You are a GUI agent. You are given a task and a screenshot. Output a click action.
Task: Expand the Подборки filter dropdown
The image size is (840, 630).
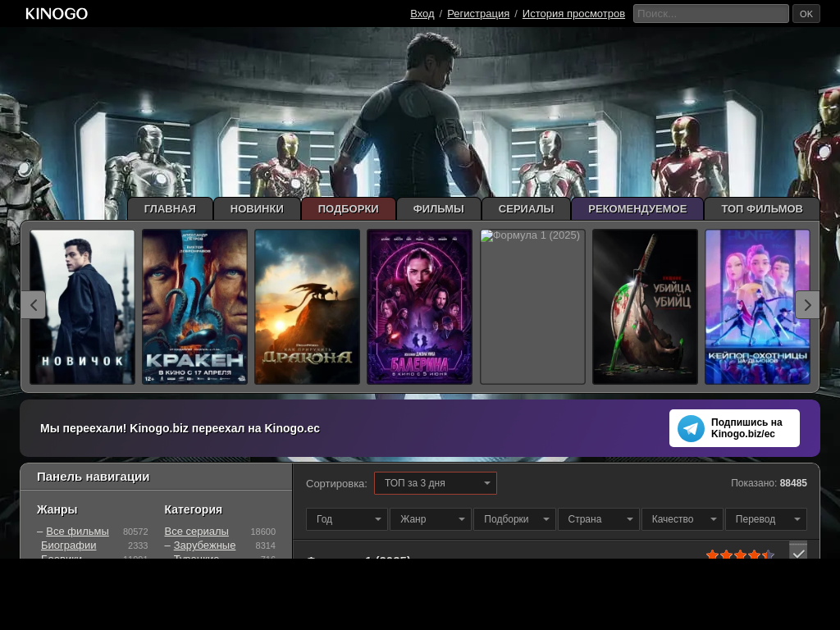pos(514,519)
